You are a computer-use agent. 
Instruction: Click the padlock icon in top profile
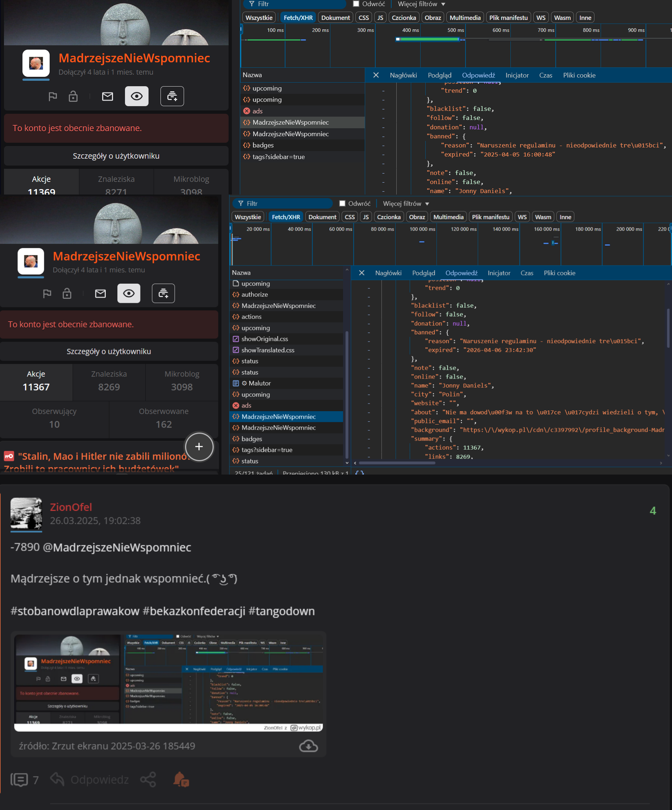click(x=73, y=96)
